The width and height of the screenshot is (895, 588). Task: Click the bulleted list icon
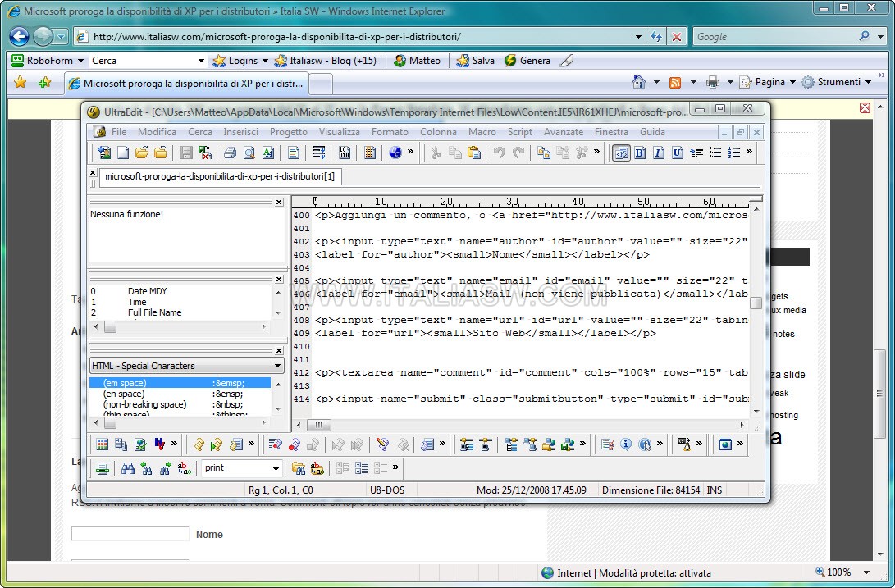coord(715,153)
